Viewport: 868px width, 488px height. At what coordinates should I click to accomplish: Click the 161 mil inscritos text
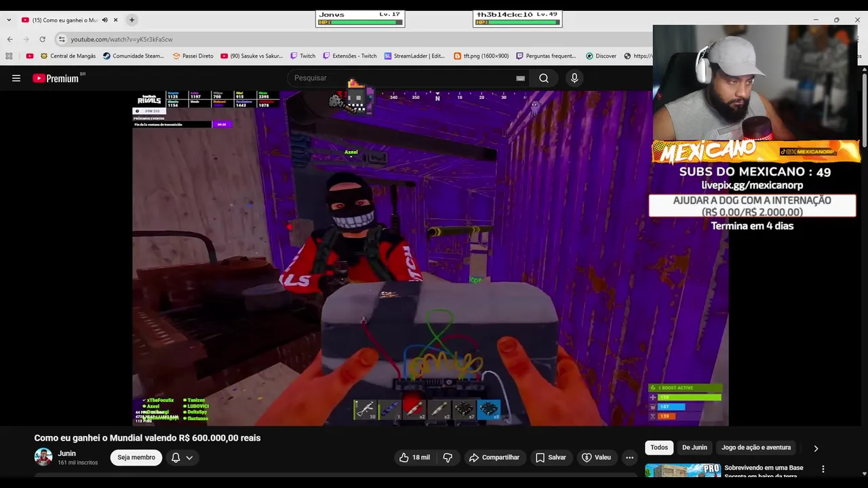tap(78, 463)
